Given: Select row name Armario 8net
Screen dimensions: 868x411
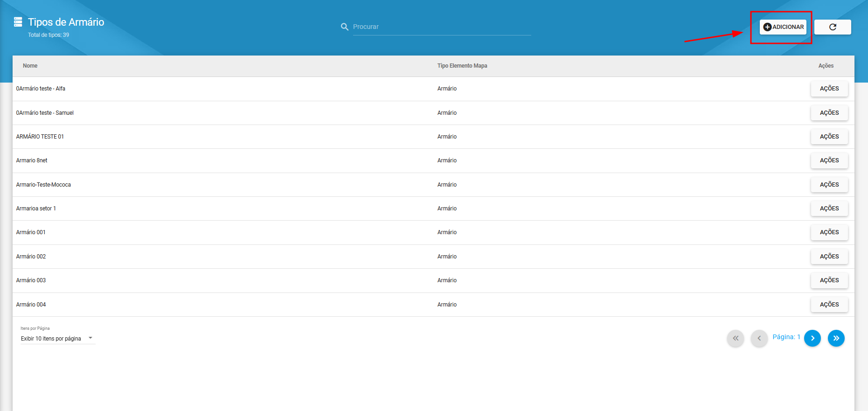Looking at the screenshot, I should [32, 160].
